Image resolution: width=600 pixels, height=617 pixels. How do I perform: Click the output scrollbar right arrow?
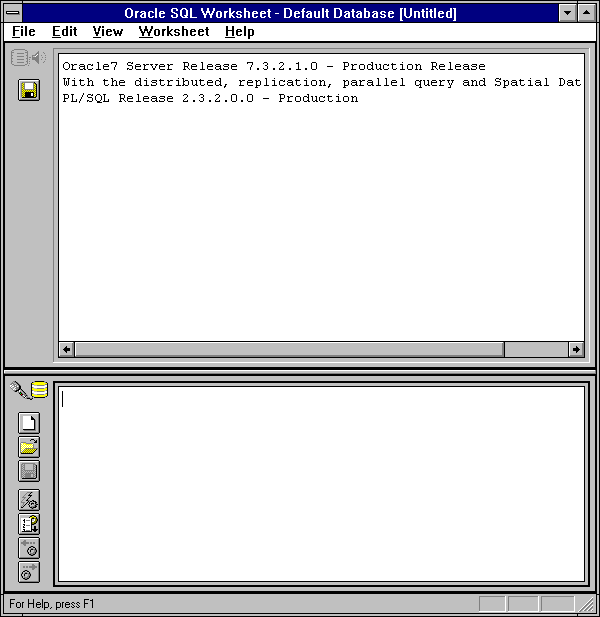pos(576,349)
